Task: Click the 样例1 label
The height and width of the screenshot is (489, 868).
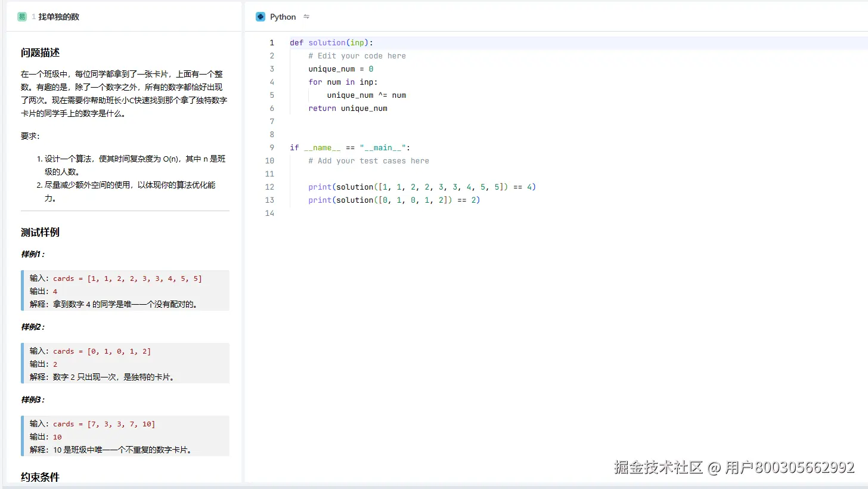Action: point(33,254)
